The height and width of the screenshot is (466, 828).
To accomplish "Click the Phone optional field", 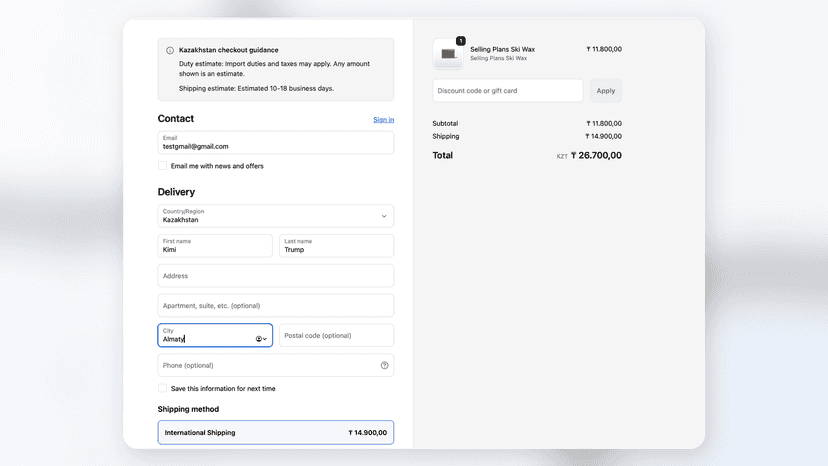I will click(x=276, y=365).
